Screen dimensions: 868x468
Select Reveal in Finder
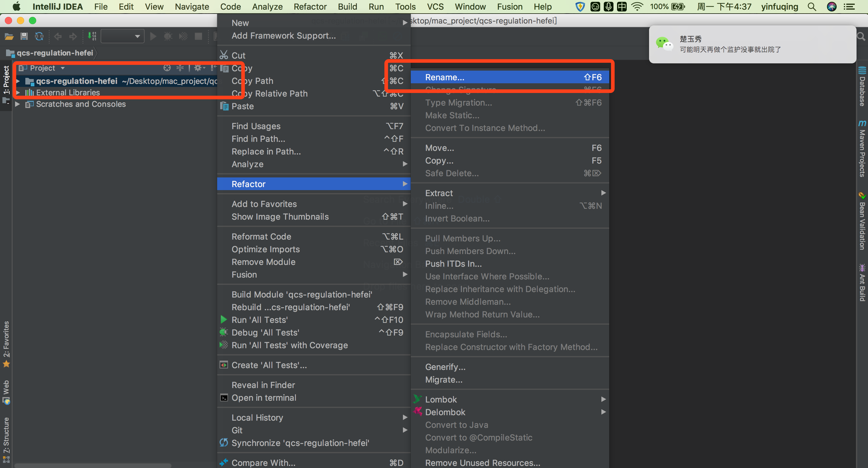314,385
